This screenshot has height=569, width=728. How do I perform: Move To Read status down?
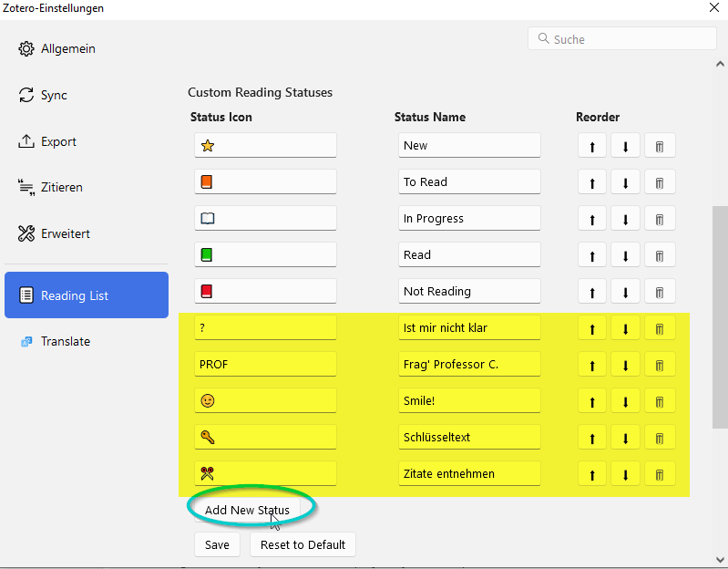[625, 182]
